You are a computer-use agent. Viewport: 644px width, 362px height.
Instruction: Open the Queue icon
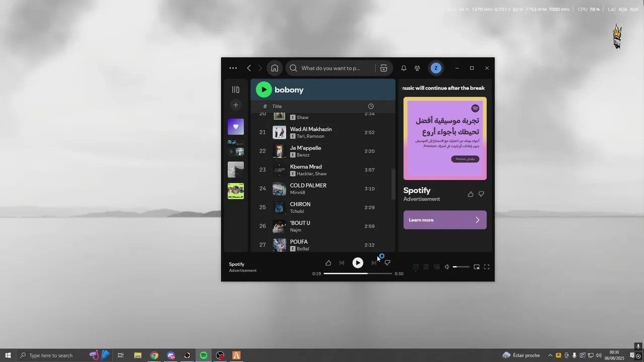[426, 267]
